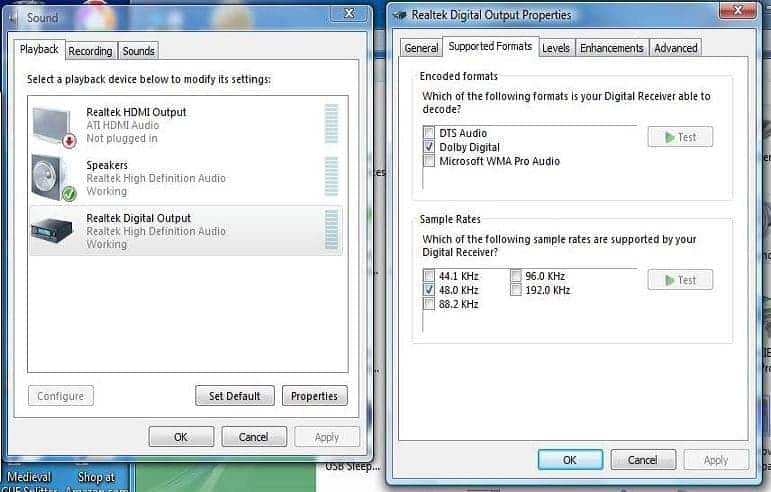
Task: Click the Configure button
Action: [60, 396]
